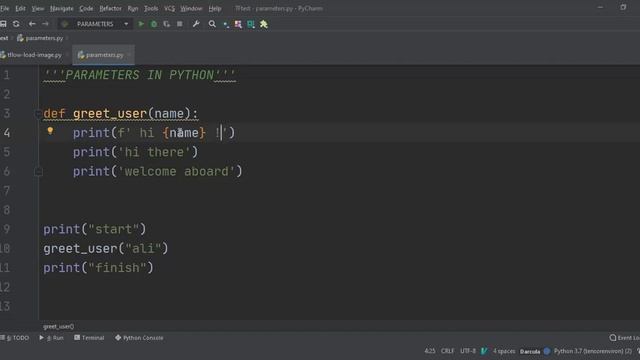
Task: Click the Save All toolbar icon
Action: (3, 24)
